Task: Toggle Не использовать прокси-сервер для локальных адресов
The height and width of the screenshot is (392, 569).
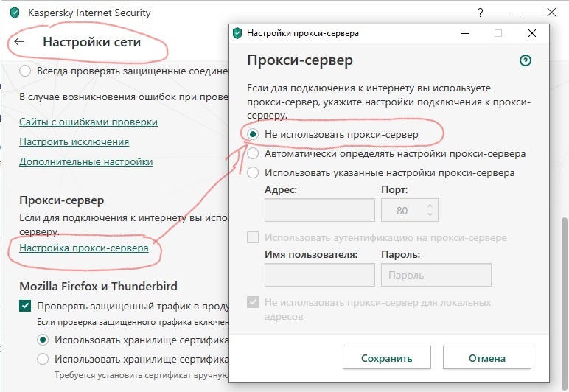Action: click(x=253, y=302)
